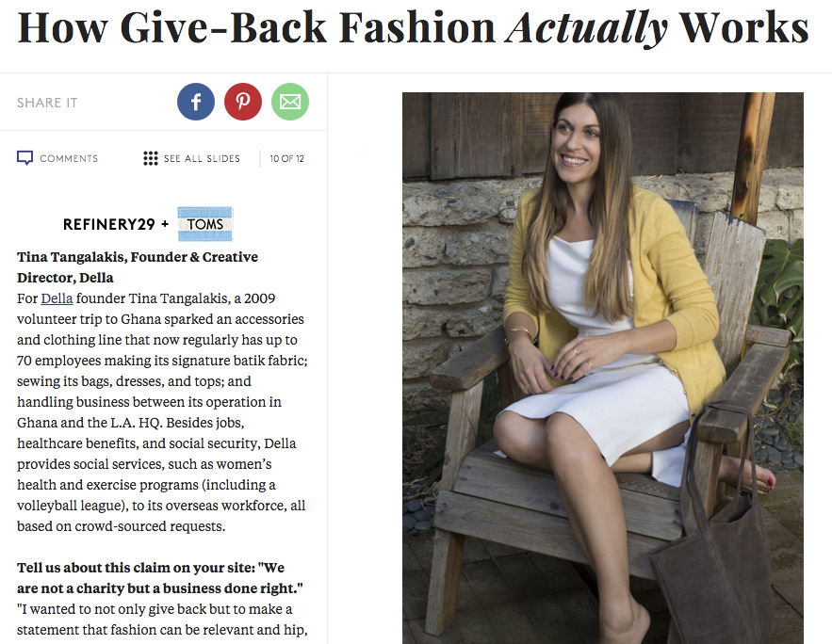Click the slides grid icon
The width and height of the screenshot is (832, 644).
pos(151,158)
